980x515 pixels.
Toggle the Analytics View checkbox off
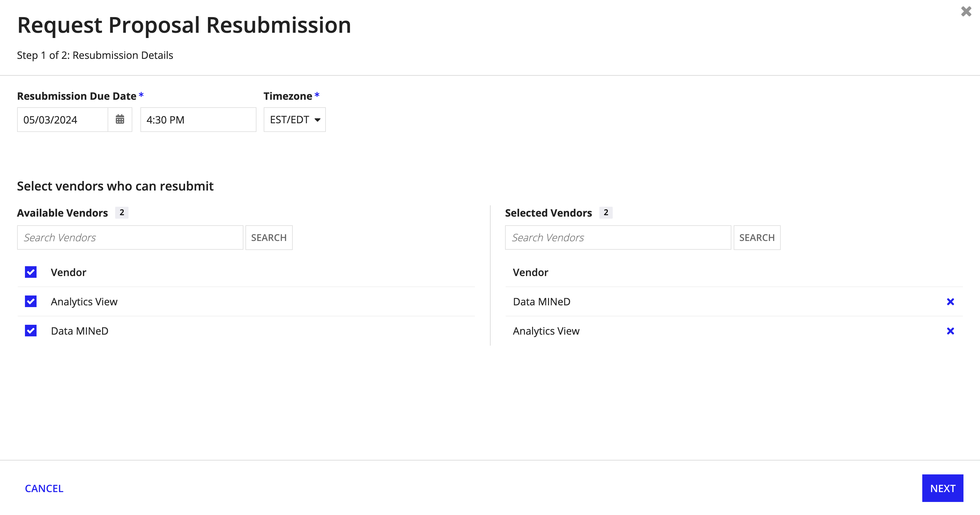click(30, 301)
